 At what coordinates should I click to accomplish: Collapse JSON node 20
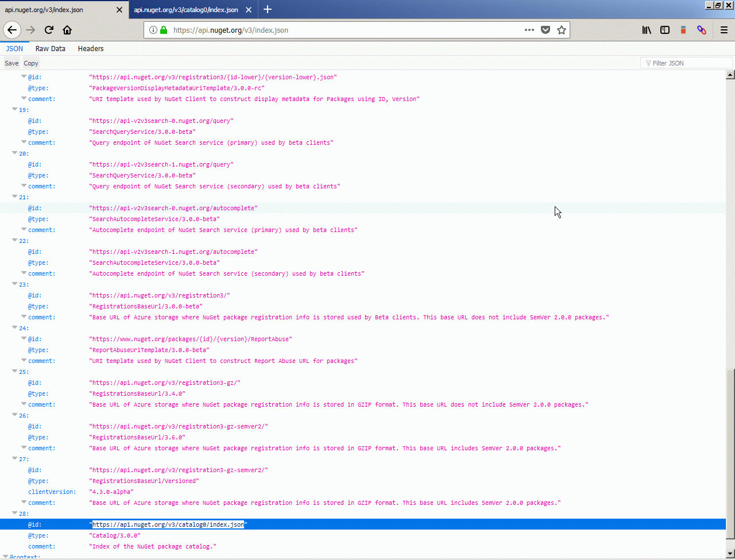15,153
